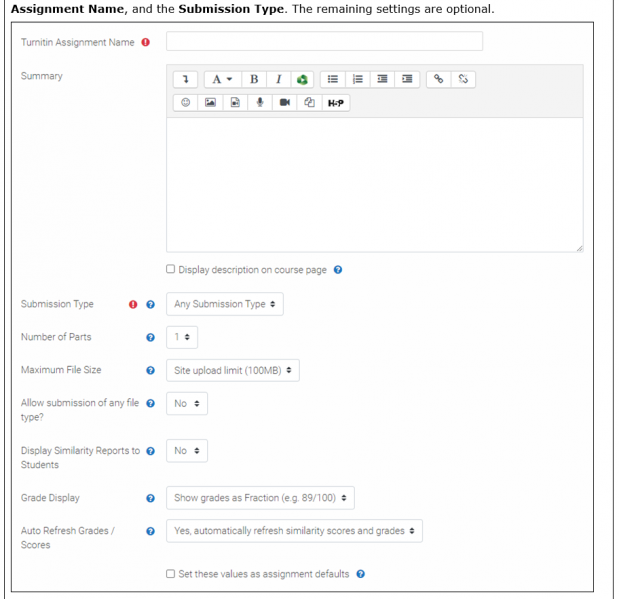Focus the Turnitin Assignment Name field
The width and height of the screenshot is (619, 599).
coord(324,41)
